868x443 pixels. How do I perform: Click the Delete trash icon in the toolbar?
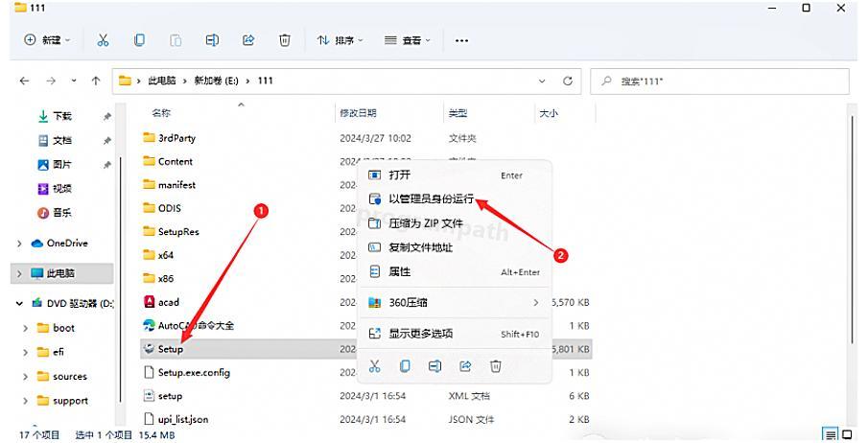tap(285, 40)
